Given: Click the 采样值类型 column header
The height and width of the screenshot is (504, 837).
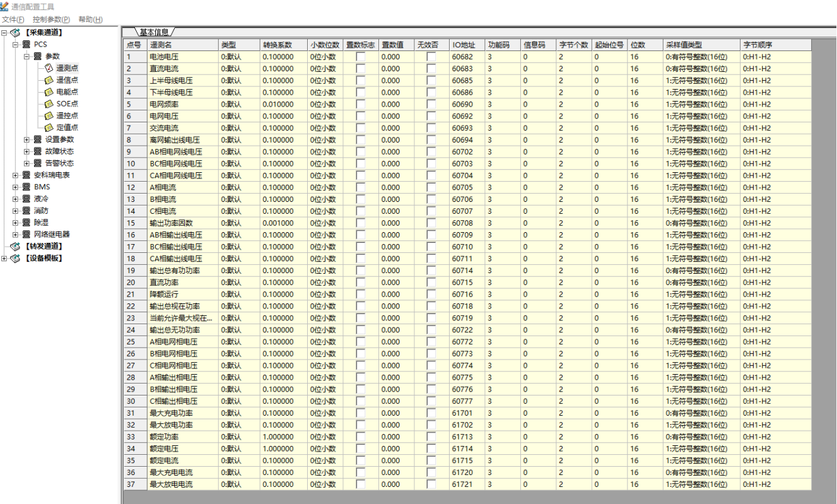Looking at the screenshot, I should click(702, 45).
